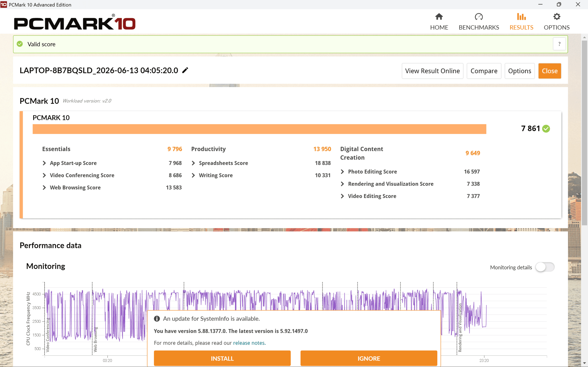Open the Benchmarks gauge icon
The image size is (588, 367).
point(479,17)
